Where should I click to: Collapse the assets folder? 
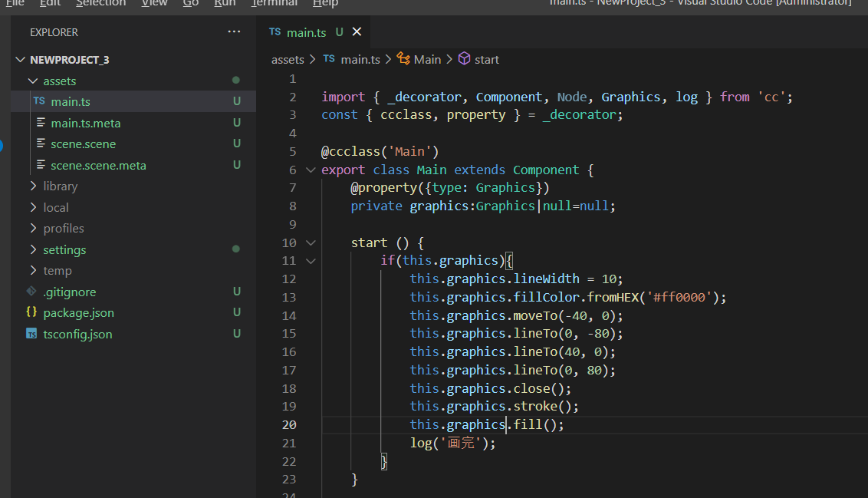(33, 81)
